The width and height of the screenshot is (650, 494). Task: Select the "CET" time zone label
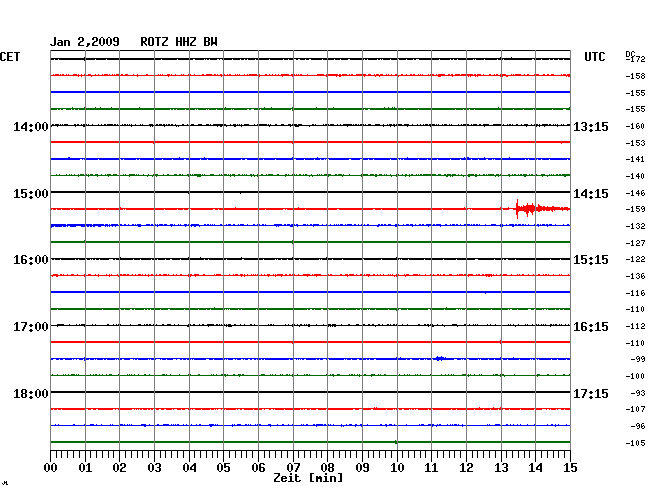pos(10,57)
